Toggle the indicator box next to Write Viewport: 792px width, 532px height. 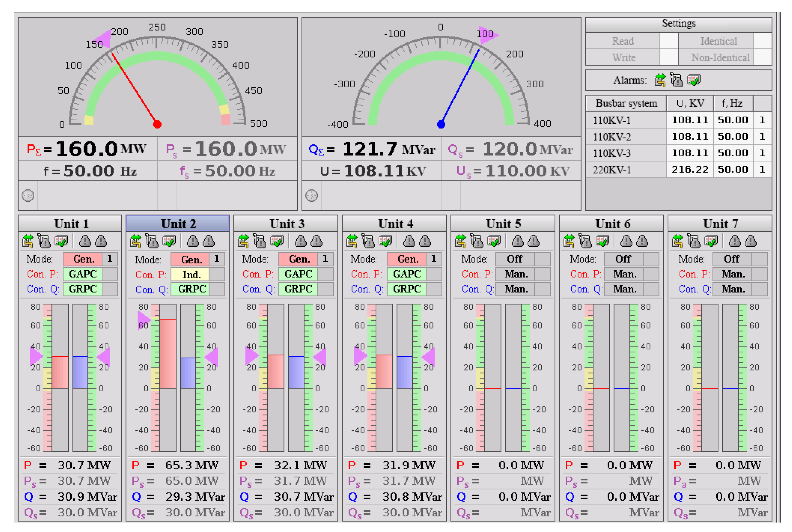tap(668, 57)
